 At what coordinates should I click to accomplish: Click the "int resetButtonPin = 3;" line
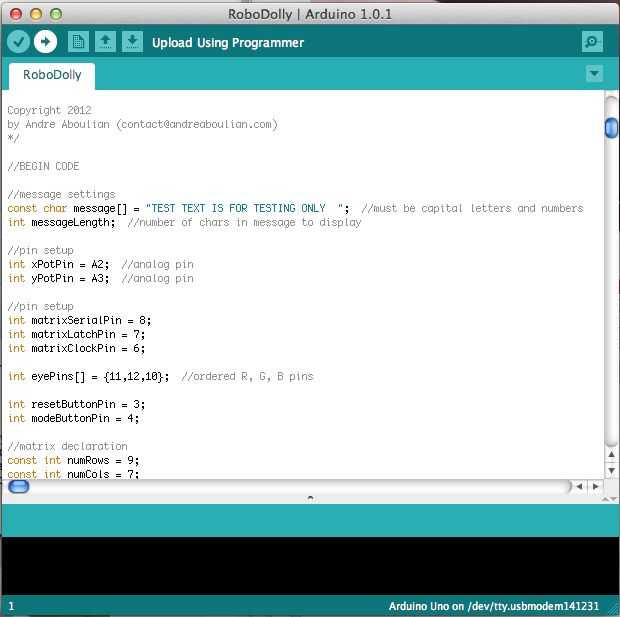tap(76, 404)
